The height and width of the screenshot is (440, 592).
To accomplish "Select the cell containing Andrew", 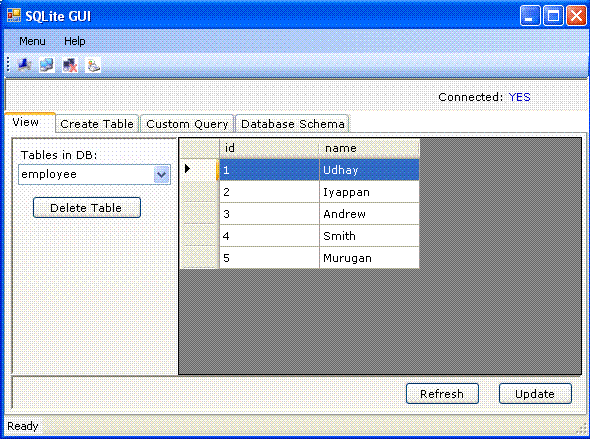I will click(369, 214).
